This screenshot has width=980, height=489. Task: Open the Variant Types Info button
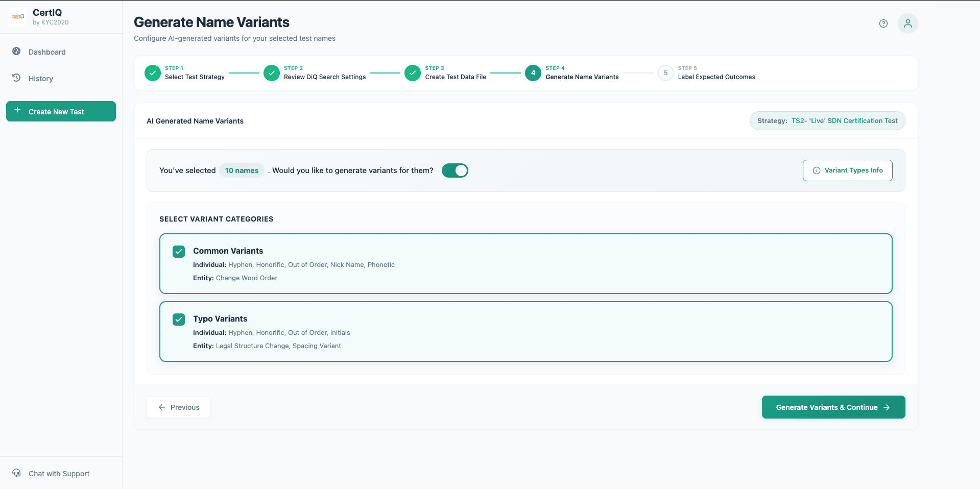(847, 170)
